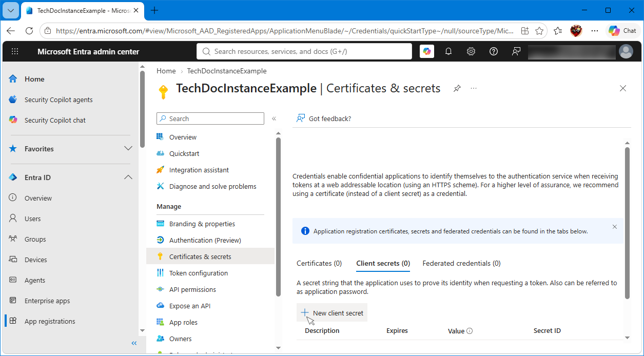Click the Microsoft Entra admin center title

88,51
